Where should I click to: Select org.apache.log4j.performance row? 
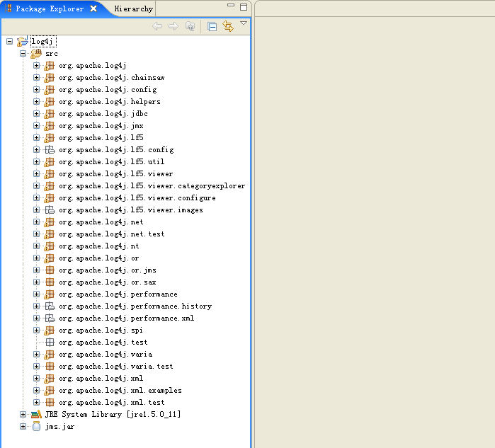coord(118,294)
